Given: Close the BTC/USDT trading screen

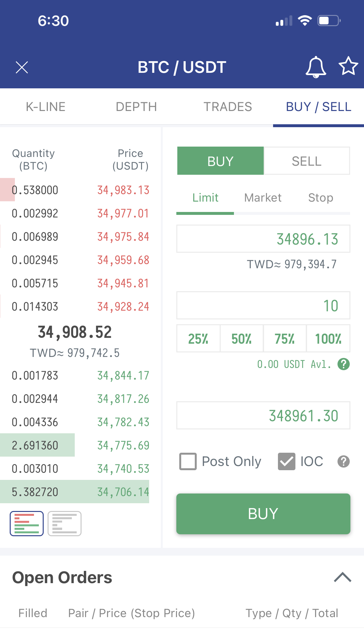Looking at the screenshot, I should click(22, 67).
